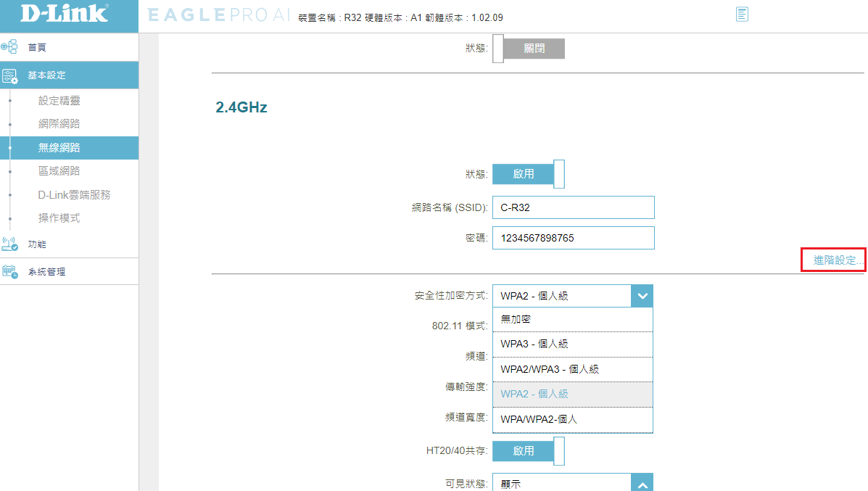Click the 網路名稱 (SSID) input field

point(573,207)
